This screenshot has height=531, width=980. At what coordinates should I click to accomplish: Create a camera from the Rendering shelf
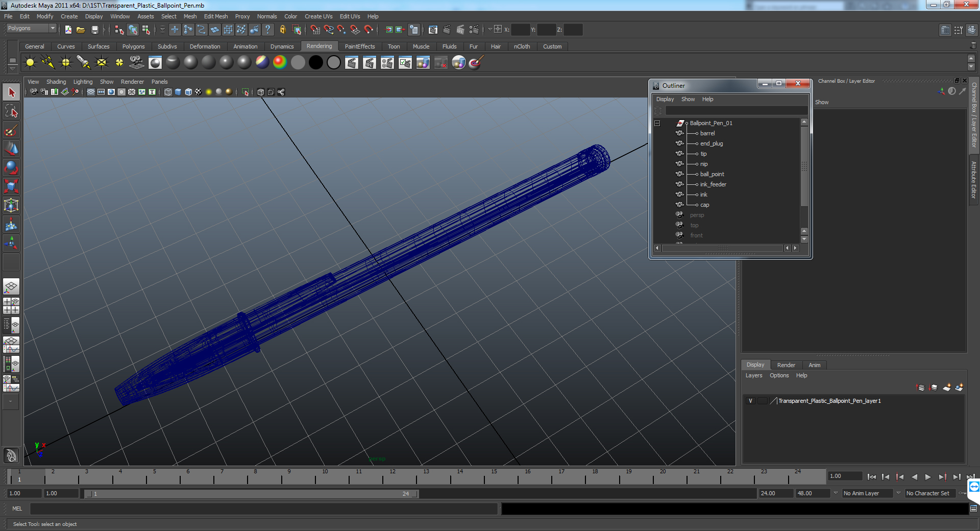point(137,63)
